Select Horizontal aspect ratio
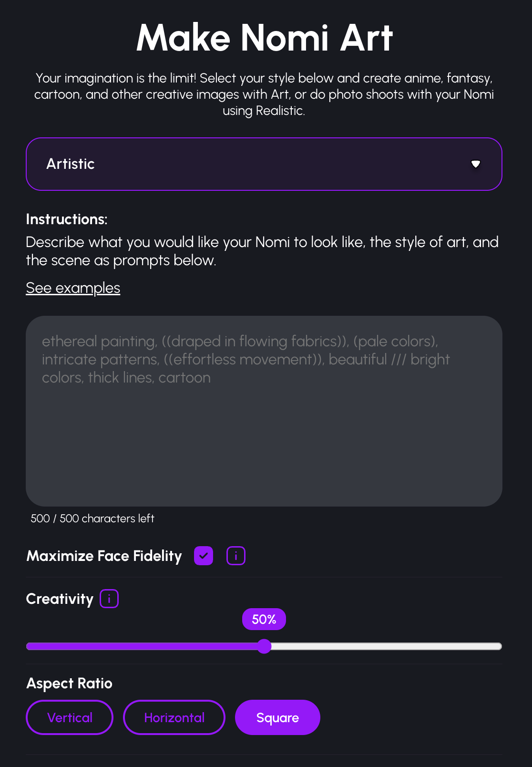Viewport: 532px width, 767px height. pyautogui.click(x=174, y=717)
